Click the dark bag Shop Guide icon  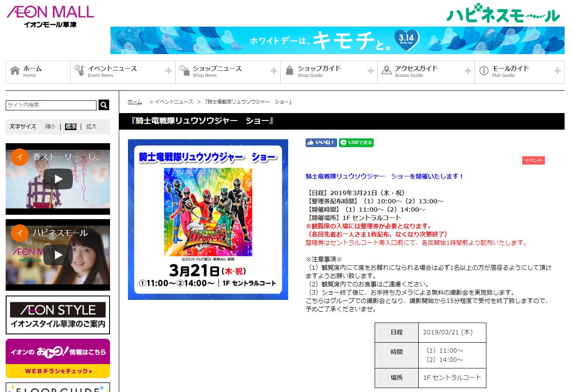pyautogui.click(x=289, y=71)
